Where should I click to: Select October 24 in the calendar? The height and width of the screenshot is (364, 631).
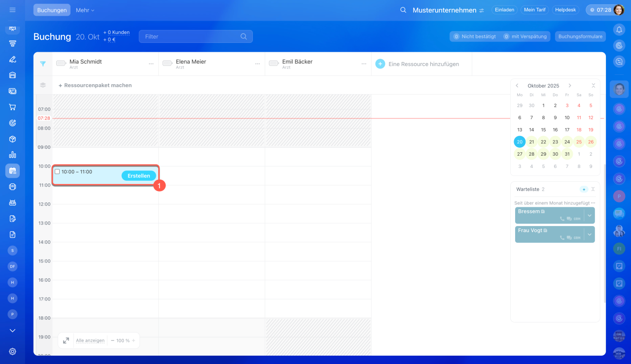[567, 142]
